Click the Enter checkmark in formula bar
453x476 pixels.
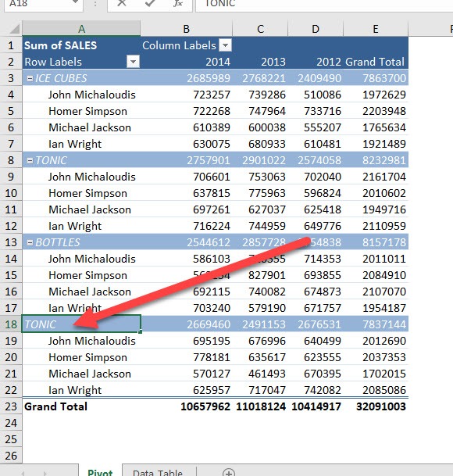(x=149, y=3)
